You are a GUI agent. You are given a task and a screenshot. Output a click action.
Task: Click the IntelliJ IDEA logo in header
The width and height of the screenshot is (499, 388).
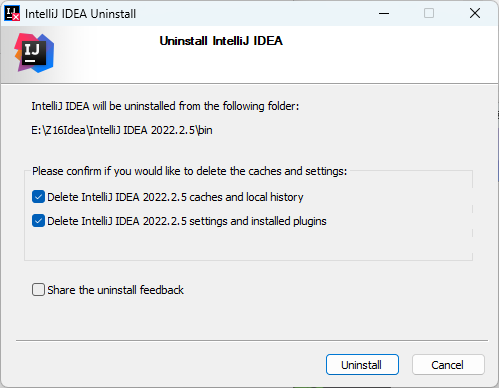(34, 53)
